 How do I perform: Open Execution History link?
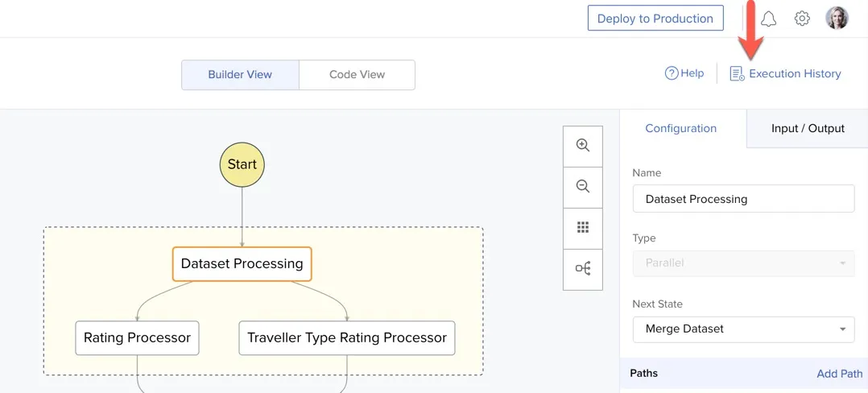pyautogui.click(x=786, y=74)
